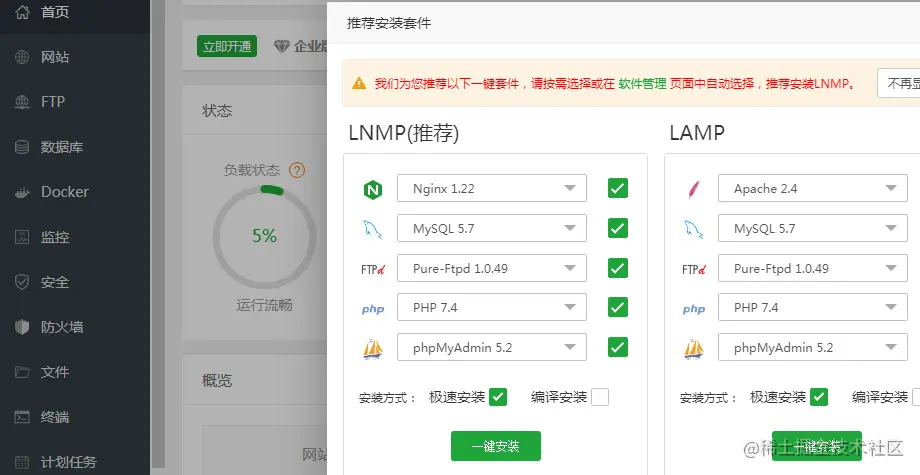Enable 编译安装 checkbox under LNMP
This screenshot has height=475, width=920.
pos(600,397)
